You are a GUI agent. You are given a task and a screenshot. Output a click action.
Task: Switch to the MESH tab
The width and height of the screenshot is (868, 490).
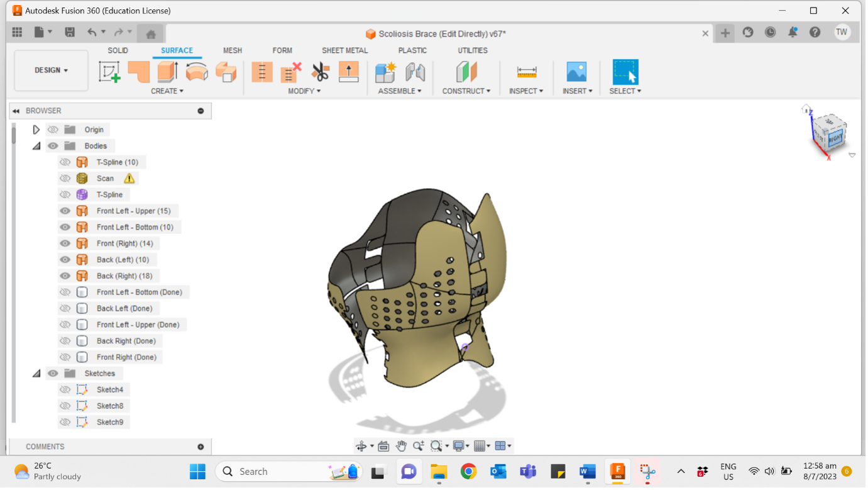click(233, 50)
